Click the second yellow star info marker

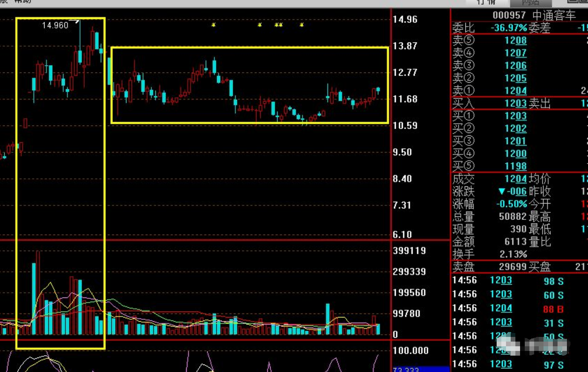coord(260,25)
